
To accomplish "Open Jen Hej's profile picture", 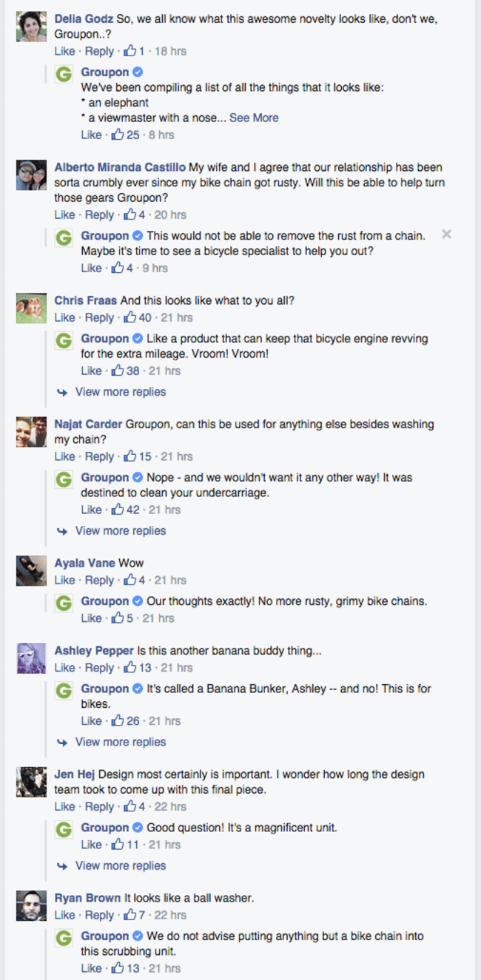I will (31, 782).
